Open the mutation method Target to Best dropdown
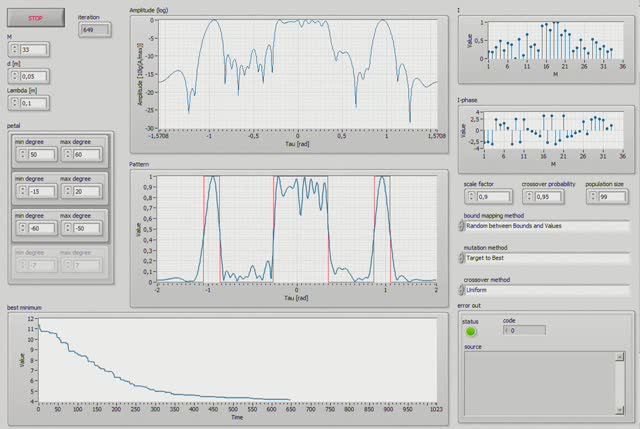Image resolution: width=640 pixels, height=429 pixels. [547, 258]
